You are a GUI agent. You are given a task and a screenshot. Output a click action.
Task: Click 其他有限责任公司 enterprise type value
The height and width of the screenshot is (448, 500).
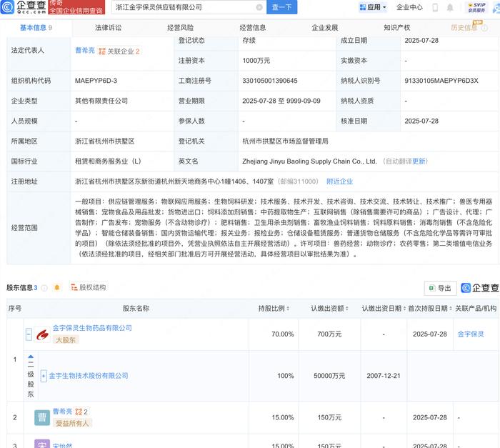tap(101, 101)
